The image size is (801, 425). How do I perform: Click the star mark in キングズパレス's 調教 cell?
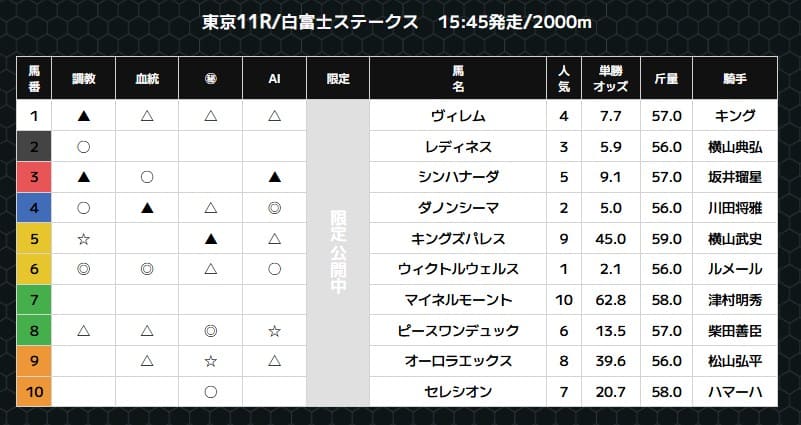tap(84, 239)
